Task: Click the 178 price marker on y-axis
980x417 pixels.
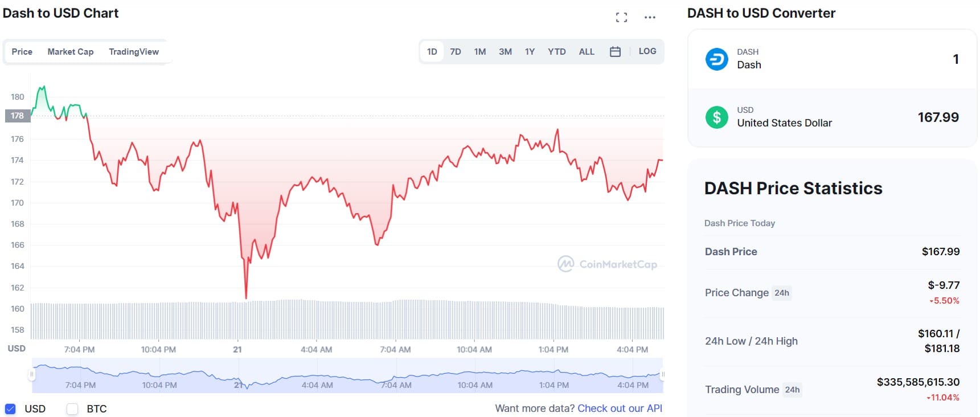Action: 17,116
